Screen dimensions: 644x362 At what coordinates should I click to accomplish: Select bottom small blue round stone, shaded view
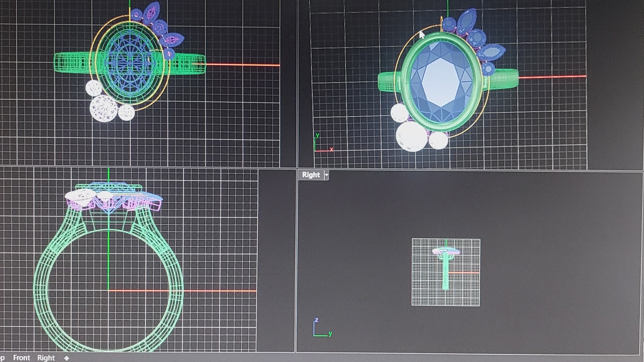(488, 69)
